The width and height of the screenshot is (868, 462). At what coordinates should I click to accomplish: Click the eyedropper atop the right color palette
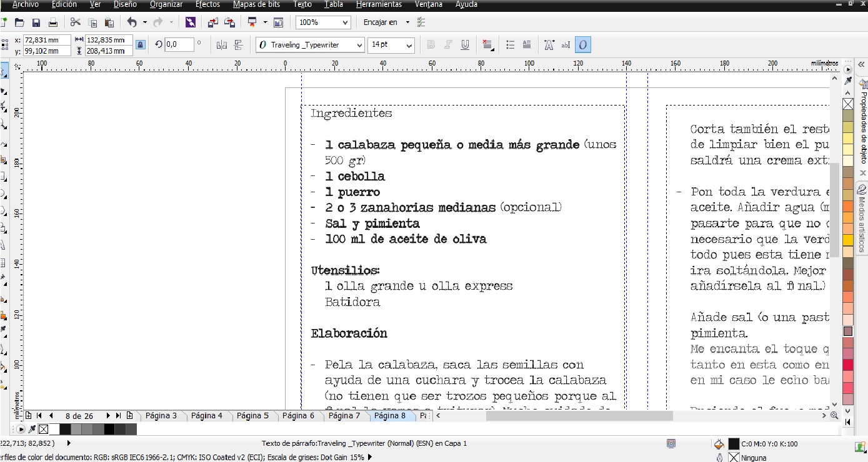[848, 81]
